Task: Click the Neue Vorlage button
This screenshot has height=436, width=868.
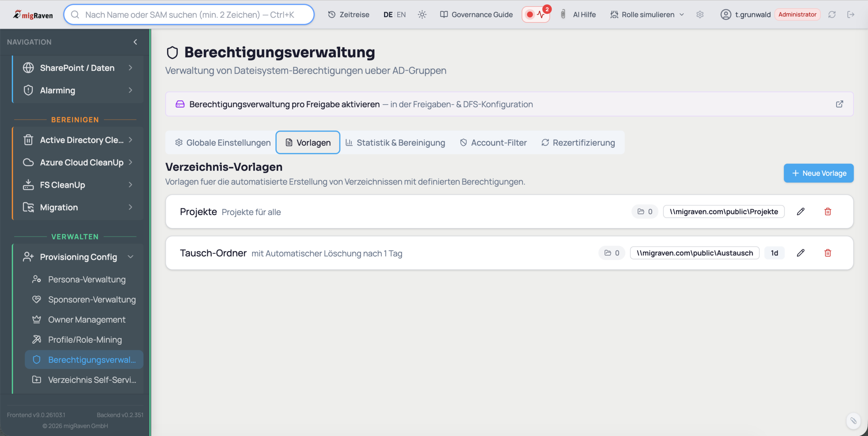Action: pos(818,173)
